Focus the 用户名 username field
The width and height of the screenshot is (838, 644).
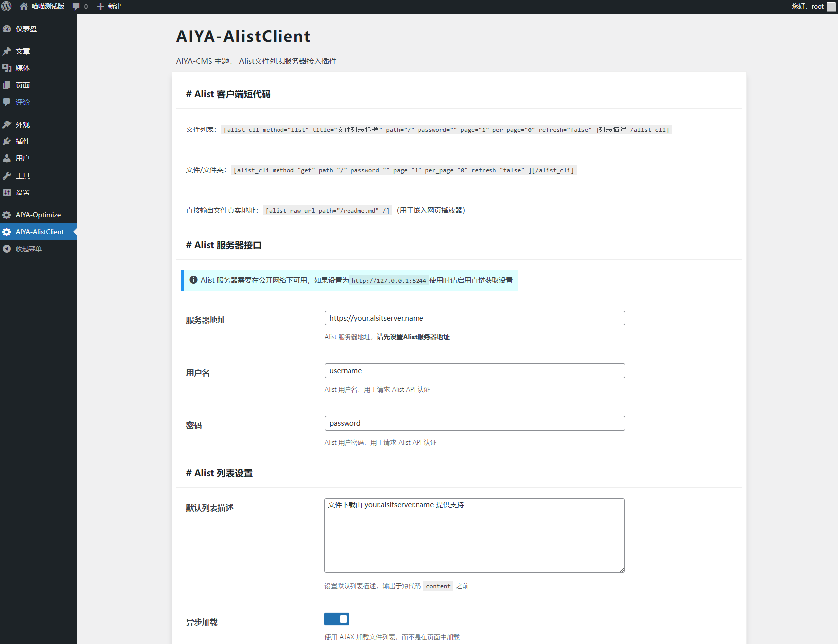click(x=474, y=371)
